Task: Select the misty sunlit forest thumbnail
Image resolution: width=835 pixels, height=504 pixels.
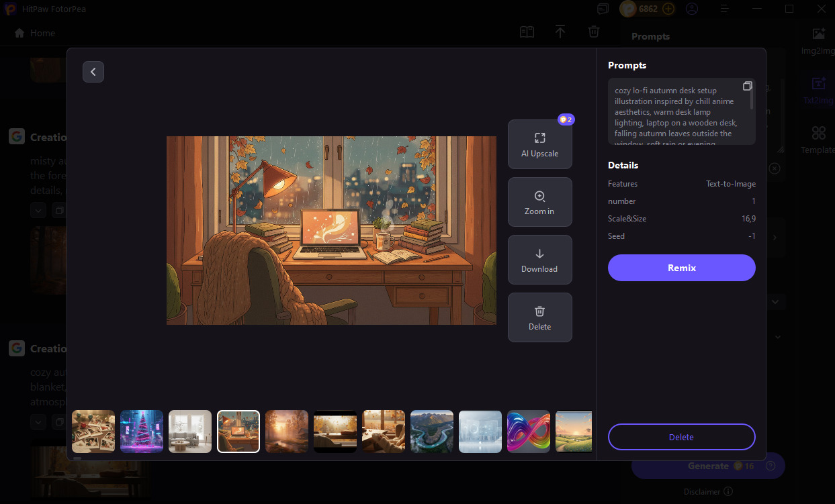Action: click(287, 432)
